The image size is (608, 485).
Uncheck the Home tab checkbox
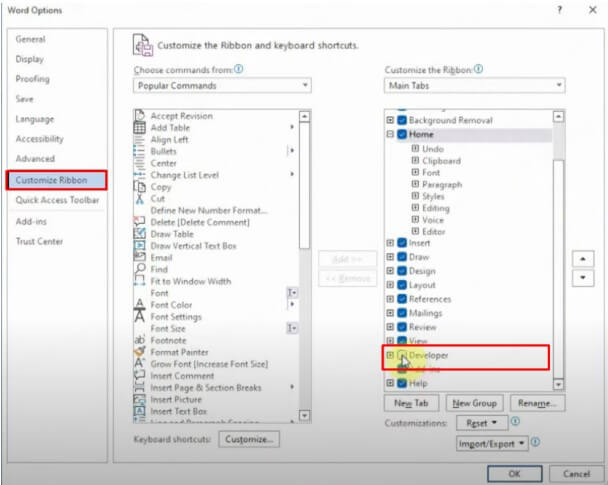pos(402,134)
